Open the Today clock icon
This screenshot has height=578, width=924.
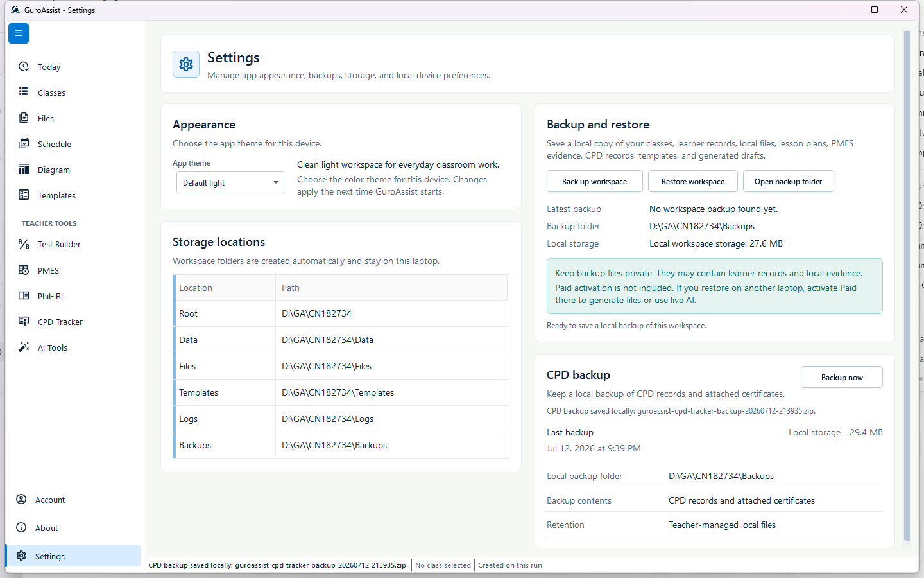pyautogui.click(x=24, y=67)
